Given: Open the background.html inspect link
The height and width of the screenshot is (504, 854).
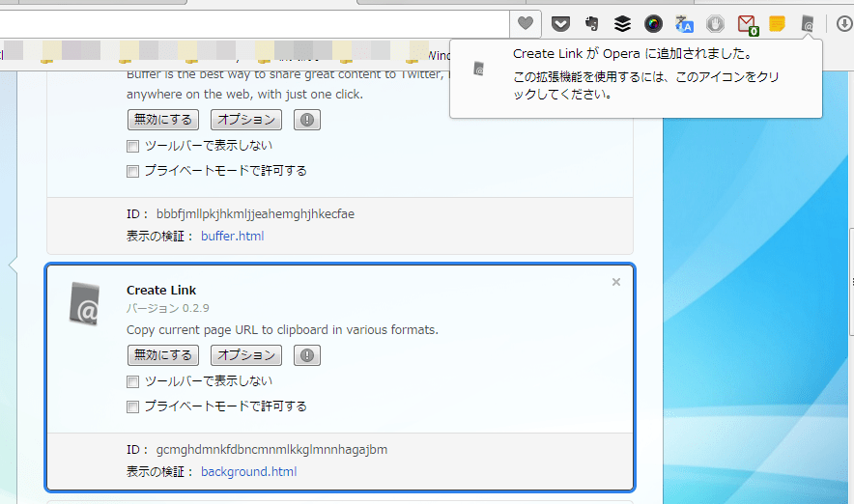Looking at the screenshot, I should tap(249, 472).
